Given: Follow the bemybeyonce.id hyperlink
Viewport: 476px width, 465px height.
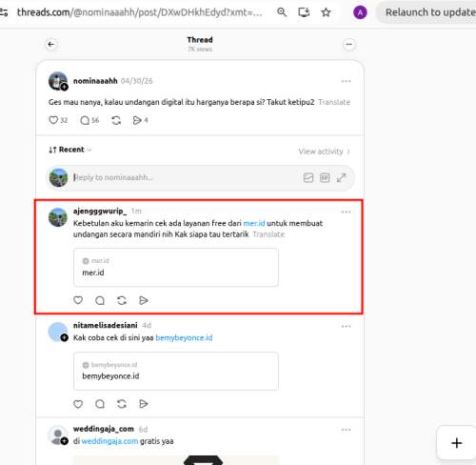Looking at the screenshot, I should click(x=184, y=337).
